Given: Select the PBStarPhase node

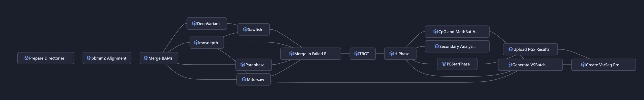Looking at the screenshot, I should pyautogui.click(x=457, y=64).
